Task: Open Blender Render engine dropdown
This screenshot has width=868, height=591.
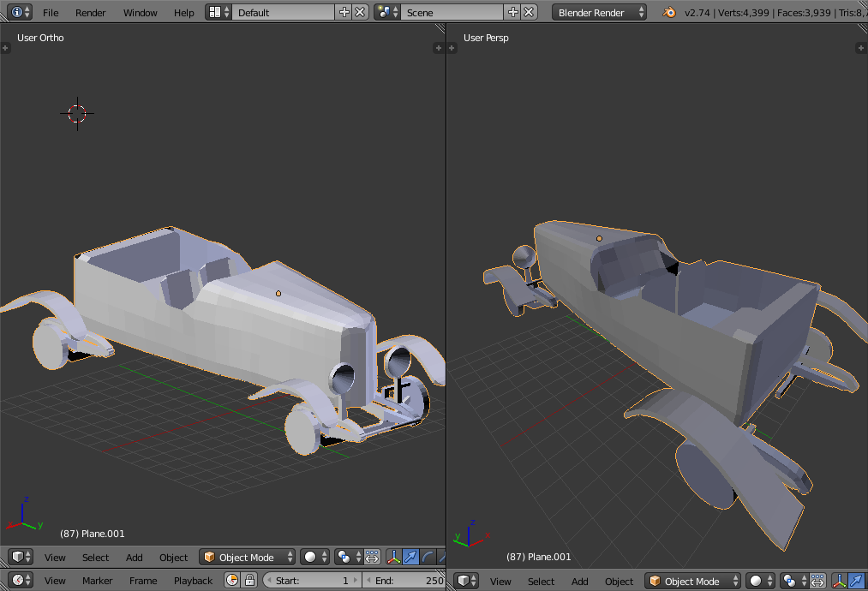Action: point(600,12)
